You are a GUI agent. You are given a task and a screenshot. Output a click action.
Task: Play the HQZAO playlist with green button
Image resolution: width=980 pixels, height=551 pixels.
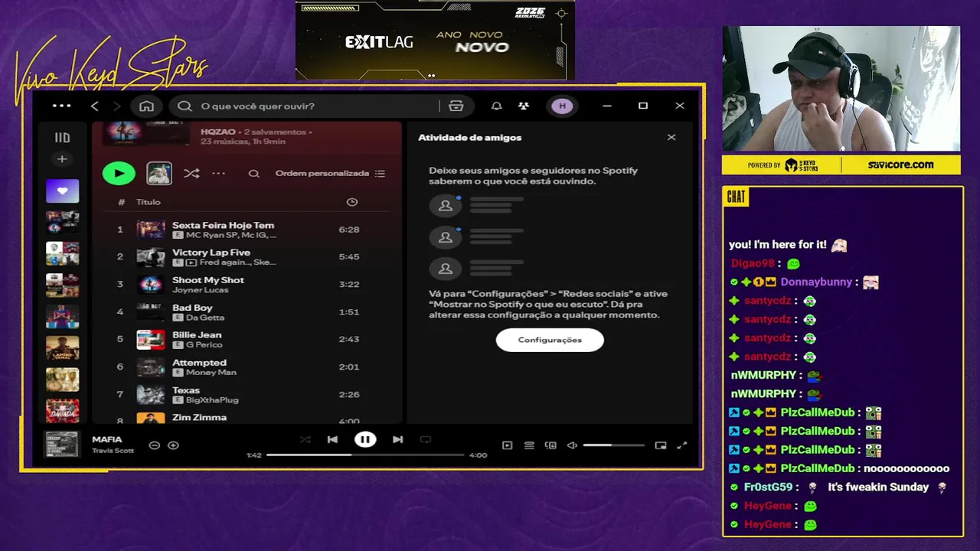119,173
